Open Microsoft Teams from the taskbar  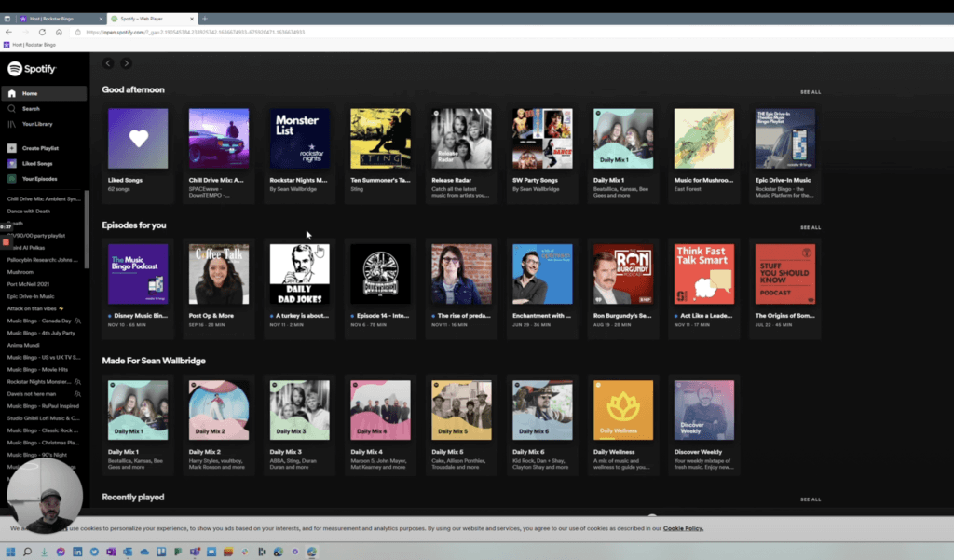point(195,552)
